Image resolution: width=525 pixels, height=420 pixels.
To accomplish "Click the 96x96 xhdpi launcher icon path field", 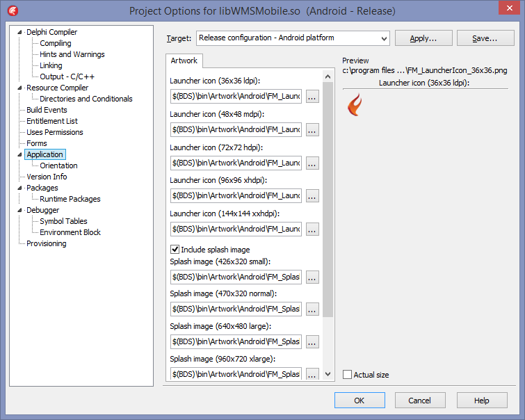I will tap(236, 196).
